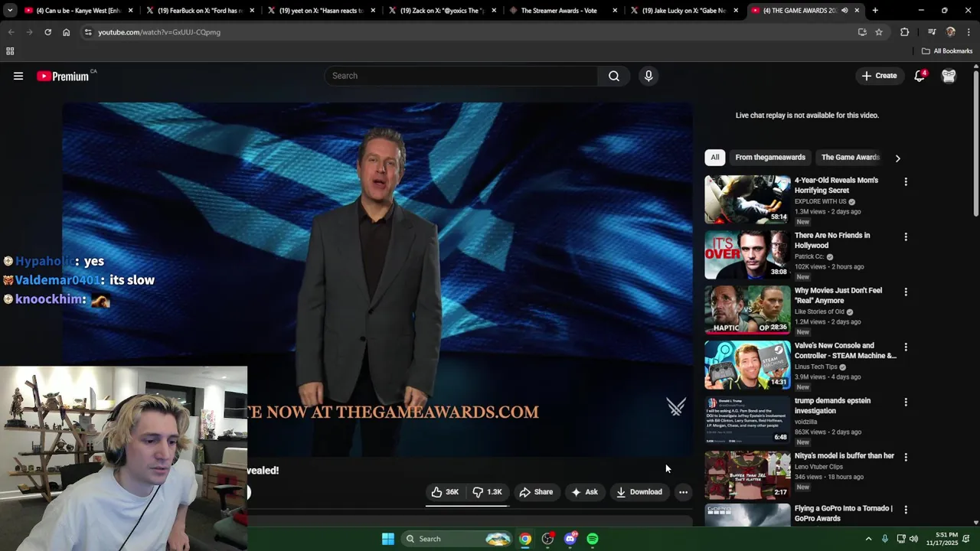The height and width of the screenshot is (551, 980).
Task: Start voice search with microphone icon
Action: [x=648, y=76]
